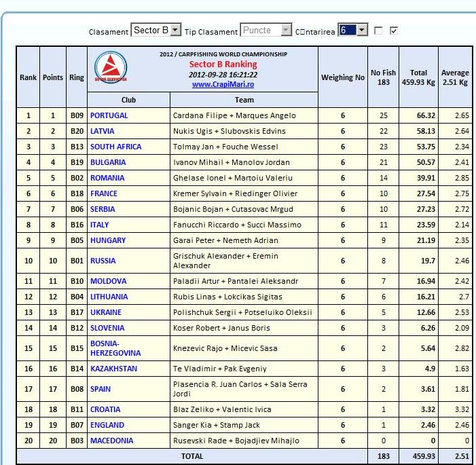Viewport: 476px width, 465px height.
Task: Click team Ivanov Mihail + Manolov Jordan
Action: 232,162
